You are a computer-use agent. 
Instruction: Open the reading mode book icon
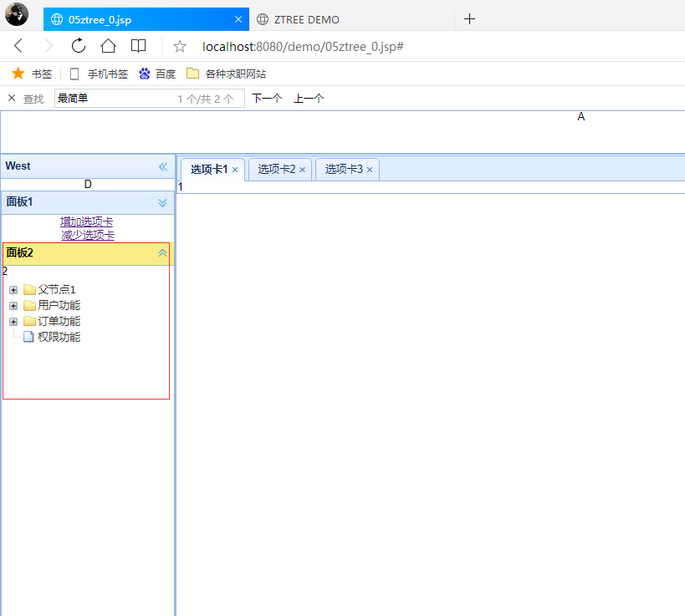(x=139, y=46)
